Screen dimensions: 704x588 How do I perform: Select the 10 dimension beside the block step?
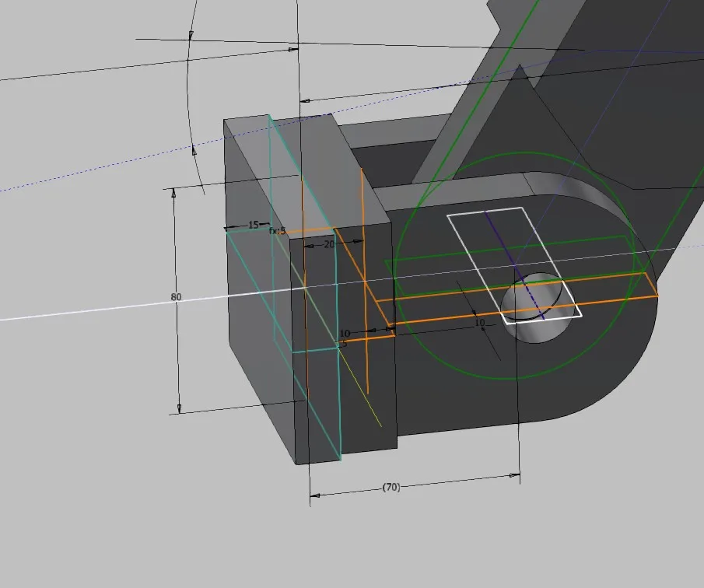coord(345,333)
